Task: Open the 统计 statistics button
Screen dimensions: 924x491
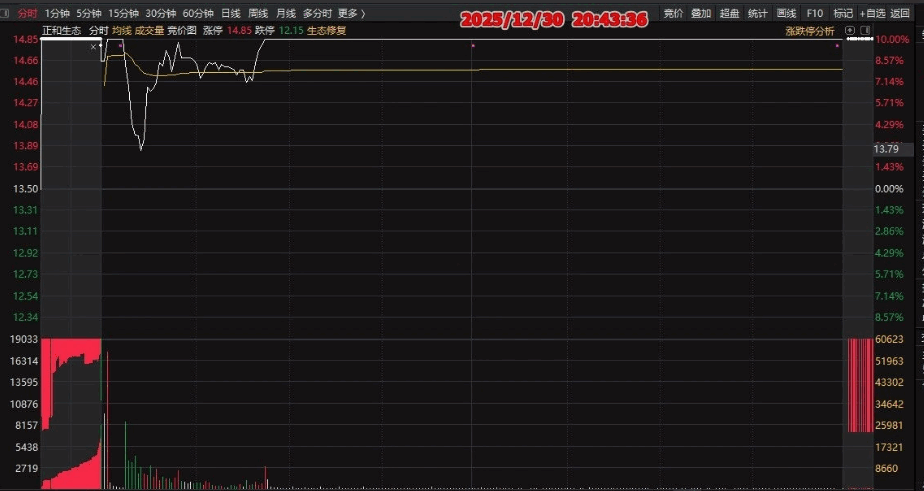Action: click(757, 13)
